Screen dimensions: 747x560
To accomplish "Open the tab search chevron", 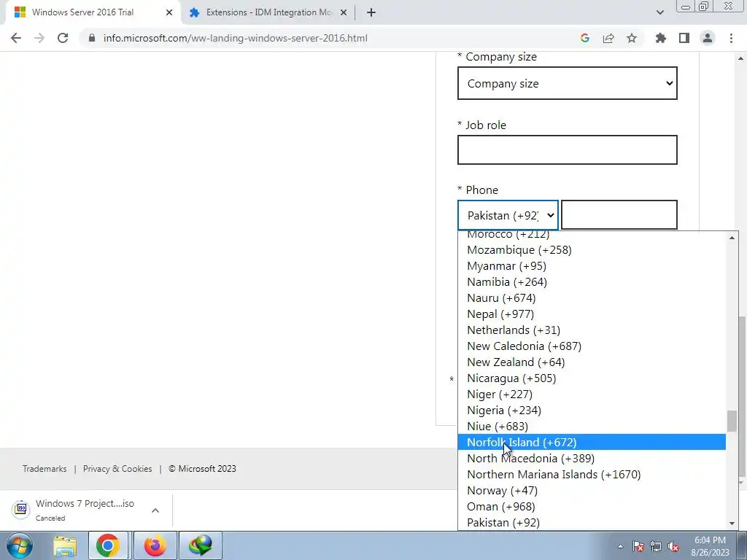I will point(659,12).
